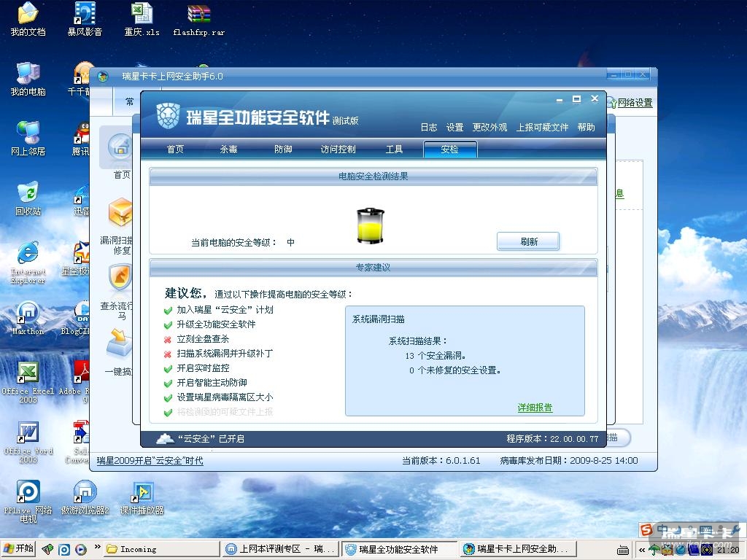747x560 pixels.
Task: Launch Internet Explorer desktop icon
Action: point(28,262)
